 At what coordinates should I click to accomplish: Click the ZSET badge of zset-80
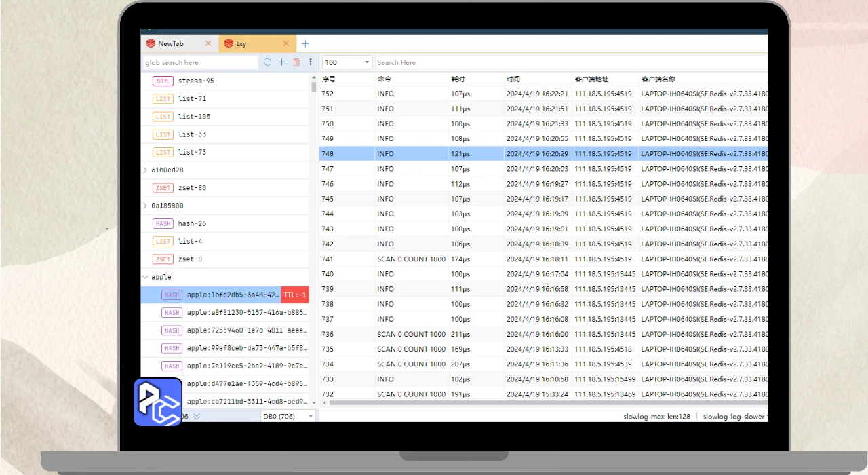163,188
